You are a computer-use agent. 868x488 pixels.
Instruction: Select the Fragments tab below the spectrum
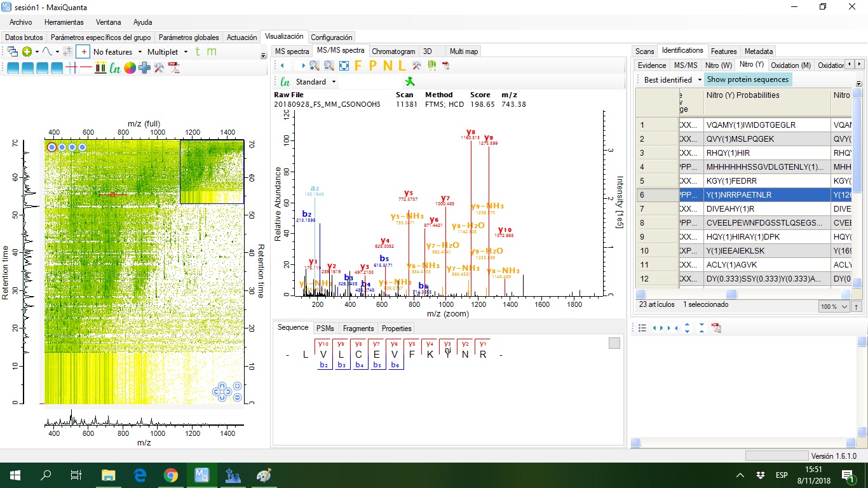pyautogui.click(x=358, y=329)
